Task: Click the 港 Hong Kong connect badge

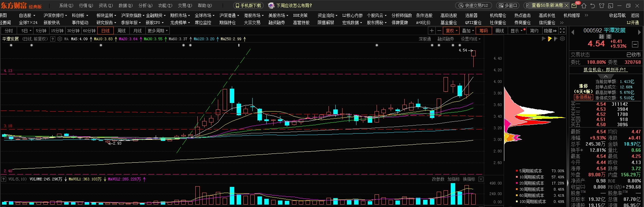Action: [608, 36]
